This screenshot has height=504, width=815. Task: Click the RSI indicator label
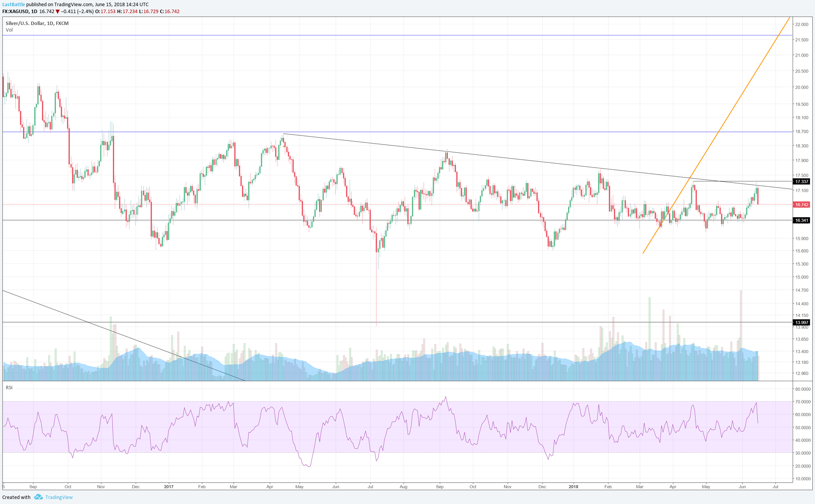[9, 387]
